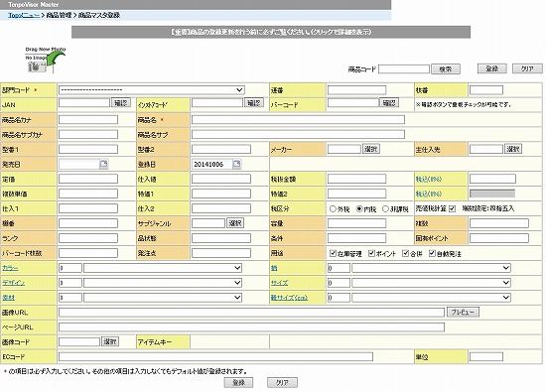The image size is (546, 392).
Task: Focus the 枝番 input field
Action: pos(486,90)
